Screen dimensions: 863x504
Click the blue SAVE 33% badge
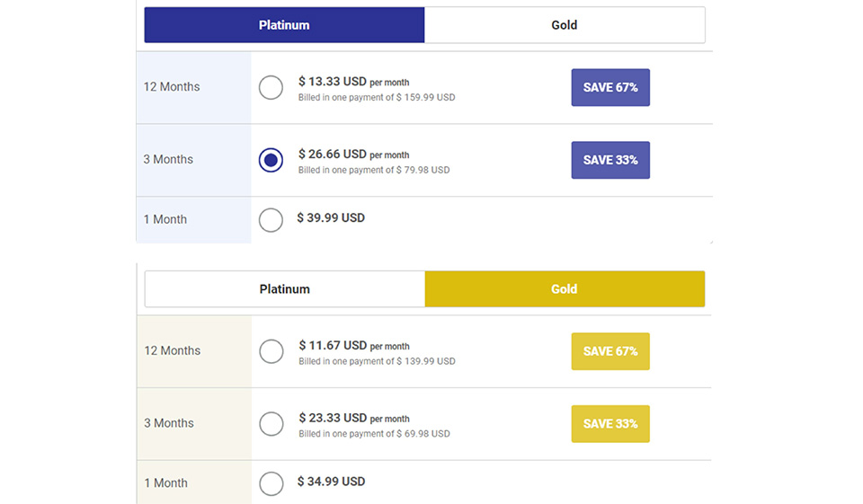pyautogui.click(x=610, y=160)
